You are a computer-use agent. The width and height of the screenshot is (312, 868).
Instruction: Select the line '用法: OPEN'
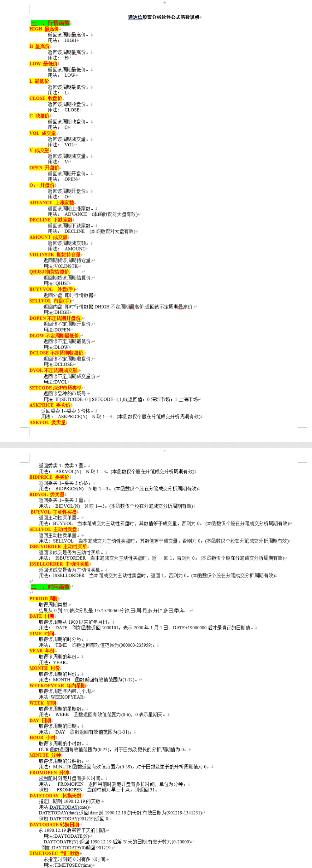(x=62, y=179)
